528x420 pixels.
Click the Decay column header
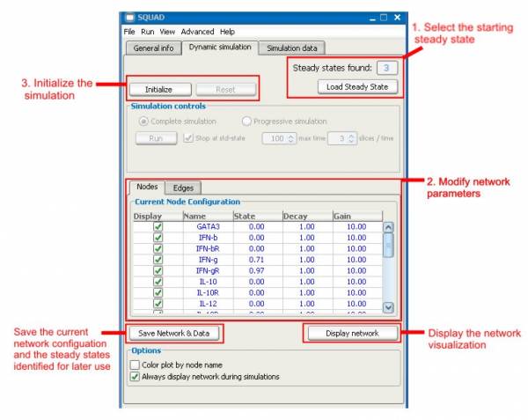click(x=308, y=217)
